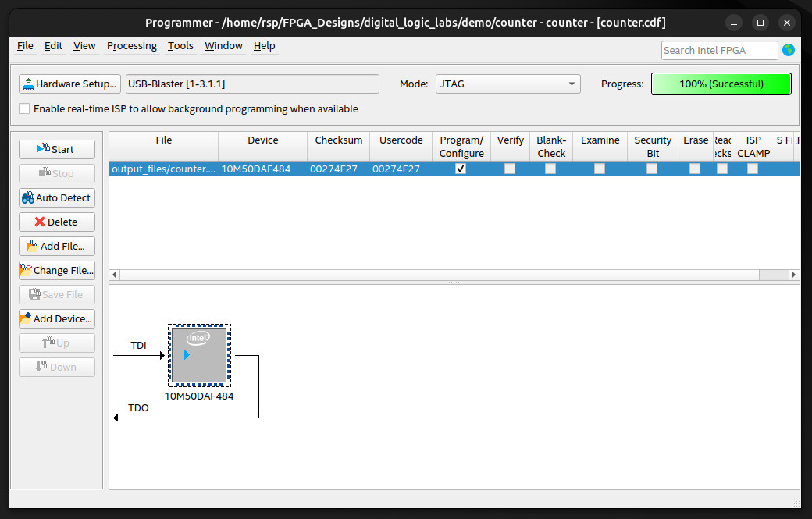Click the Start programming button

pyautogui.click(x=57, y=149)
